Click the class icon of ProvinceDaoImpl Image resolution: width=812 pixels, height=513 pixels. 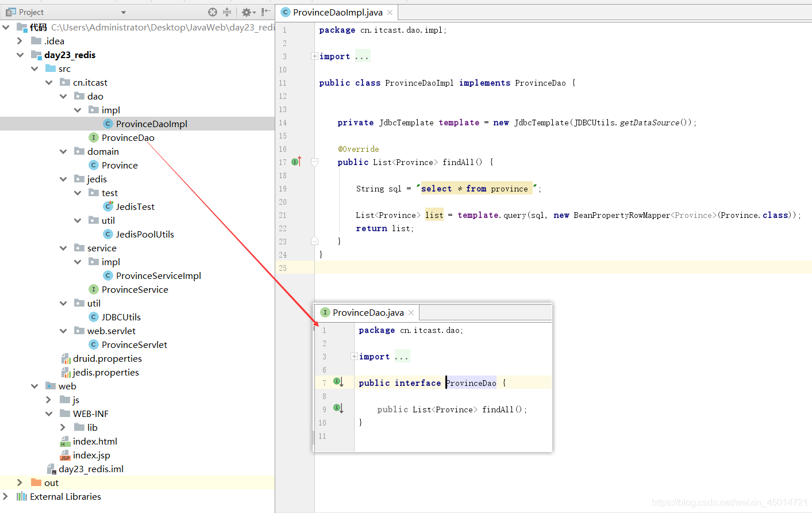click(107, 124)
